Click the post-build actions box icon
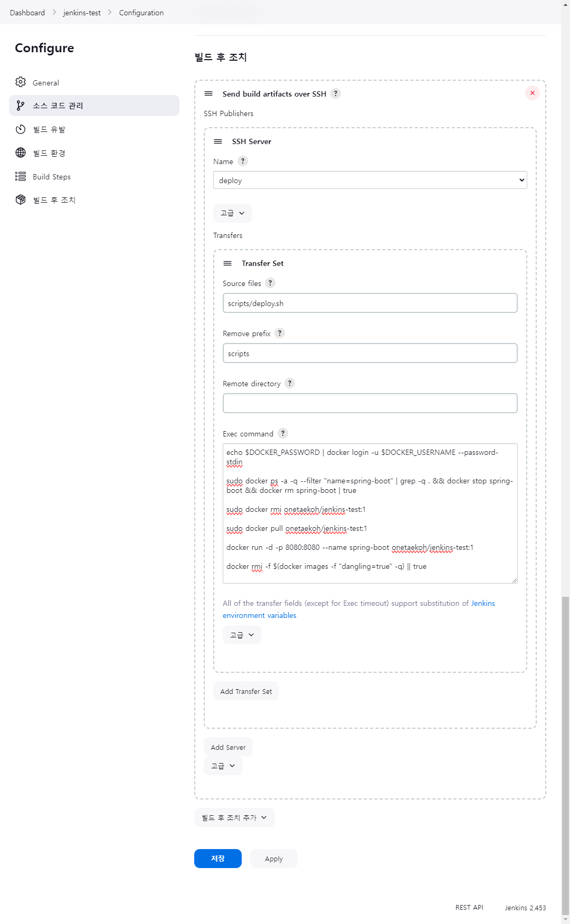 tap(21, 199)
